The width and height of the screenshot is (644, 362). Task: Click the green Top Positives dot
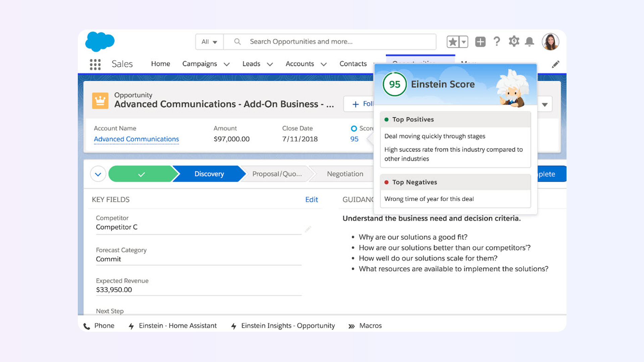click(x=386, y=120)
